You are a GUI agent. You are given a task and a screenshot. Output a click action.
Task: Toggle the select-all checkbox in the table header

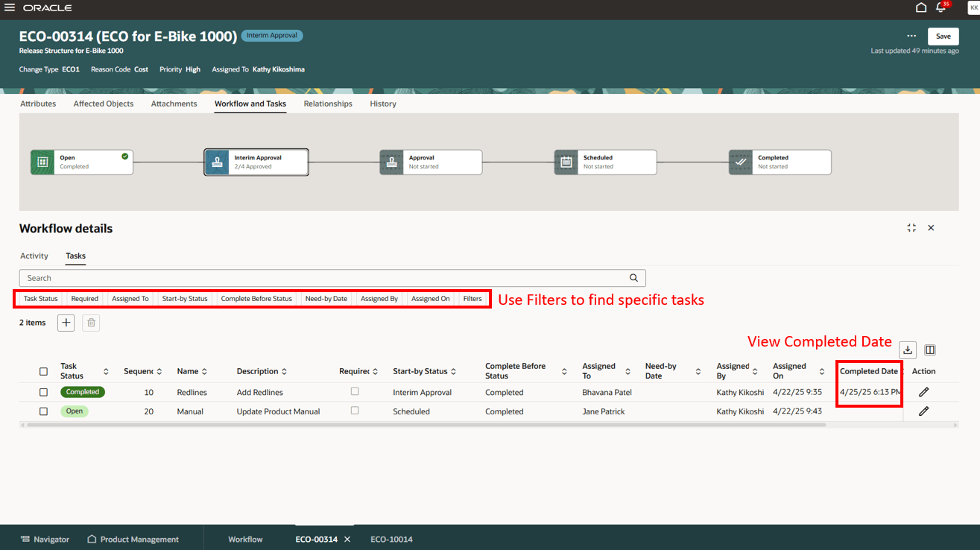43,371
